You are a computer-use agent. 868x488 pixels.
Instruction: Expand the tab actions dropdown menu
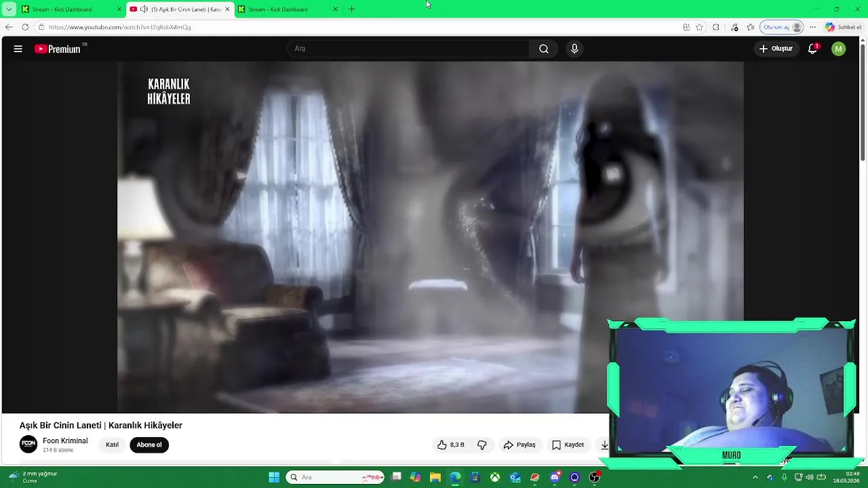coord(9,9)
